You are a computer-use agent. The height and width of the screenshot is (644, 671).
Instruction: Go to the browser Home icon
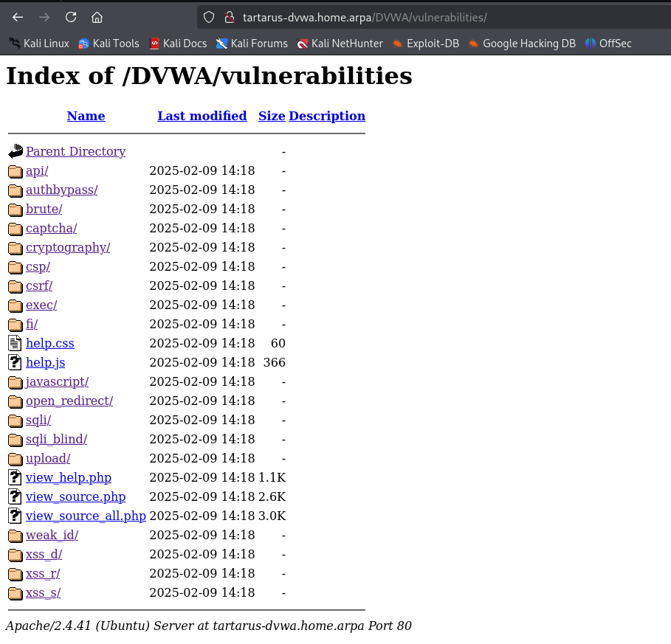[x=97, y=17]
